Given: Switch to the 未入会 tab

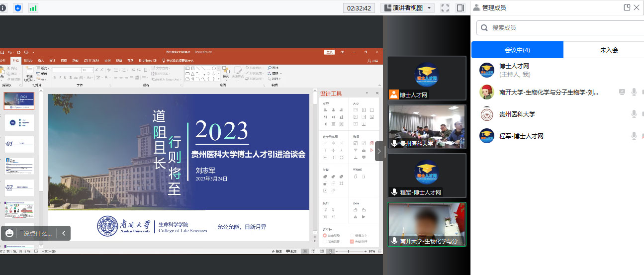Looking at the screenshot, I should point(609,50).
